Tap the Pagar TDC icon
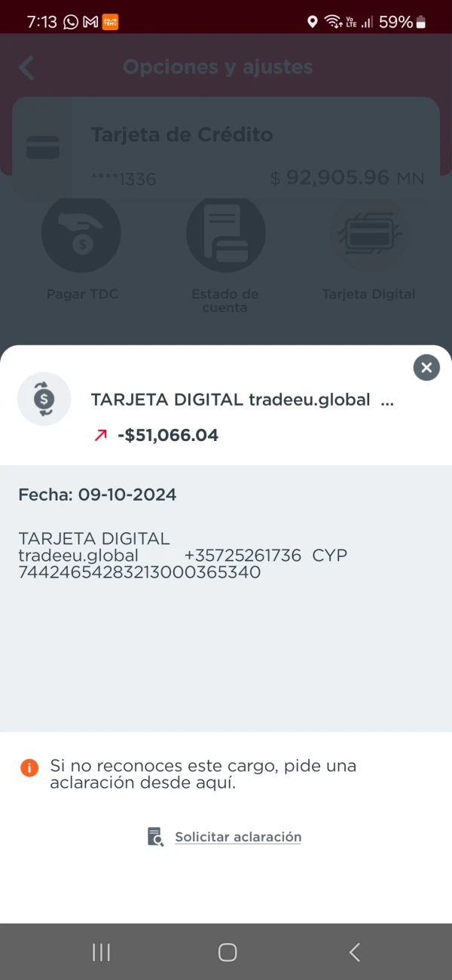Viewport: 452px width, 980px height. point(81,234)
